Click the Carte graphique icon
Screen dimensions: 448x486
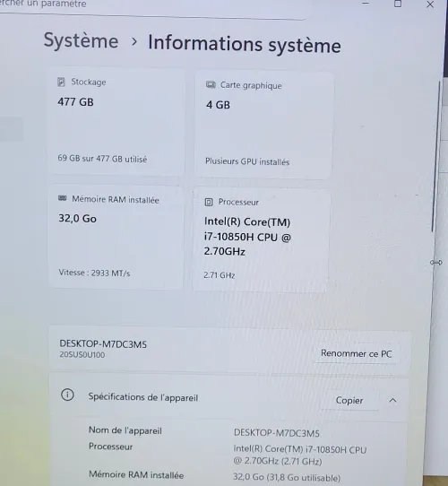211,84
